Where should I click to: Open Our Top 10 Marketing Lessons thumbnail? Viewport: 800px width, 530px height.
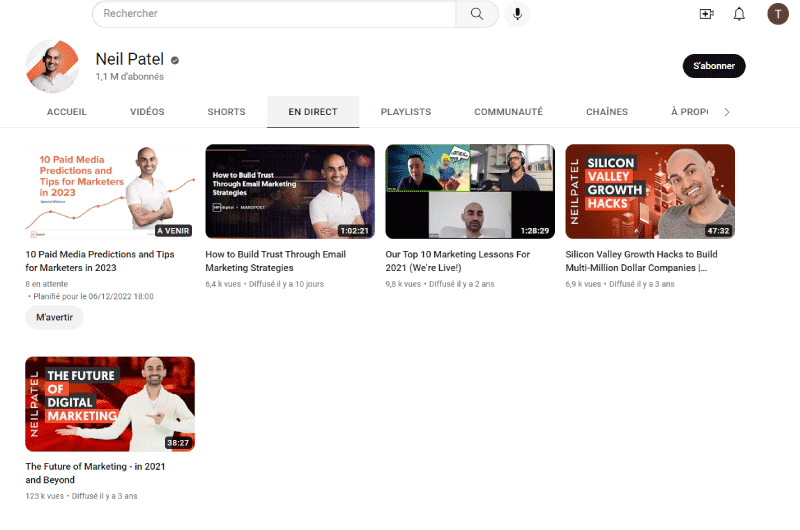click(x=470, y=191)
